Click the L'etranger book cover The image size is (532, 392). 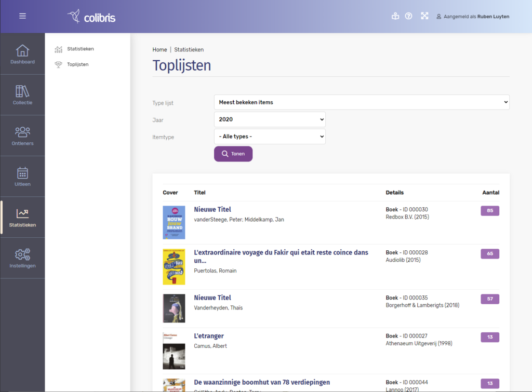[x=174, y=351]
